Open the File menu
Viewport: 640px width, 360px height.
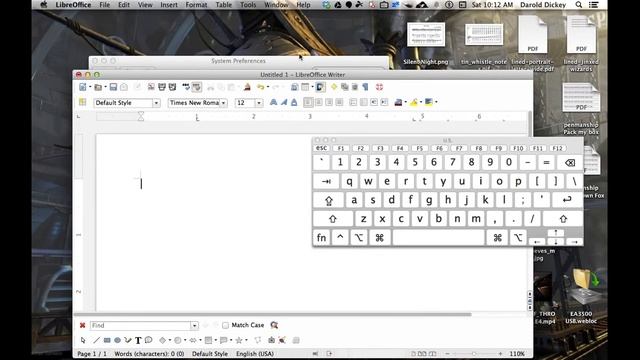pos(104,5)
